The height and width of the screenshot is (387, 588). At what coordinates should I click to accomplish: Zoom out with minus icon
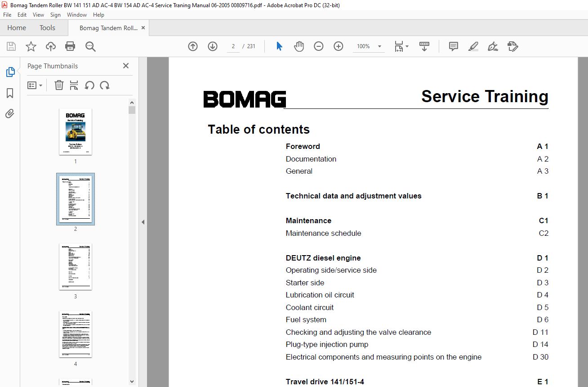319,46
